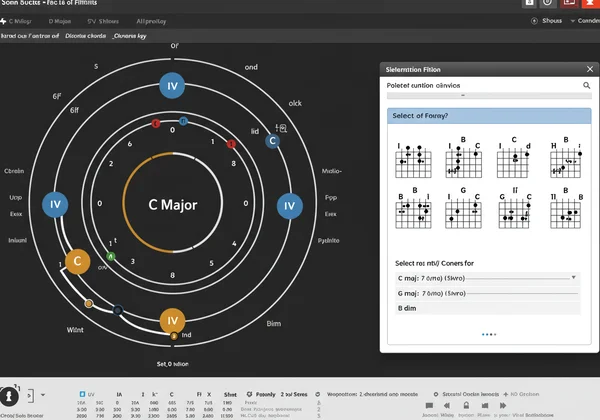
Task: Select the 'G maj: 7' list row
Action: click(x=488, y=293)
